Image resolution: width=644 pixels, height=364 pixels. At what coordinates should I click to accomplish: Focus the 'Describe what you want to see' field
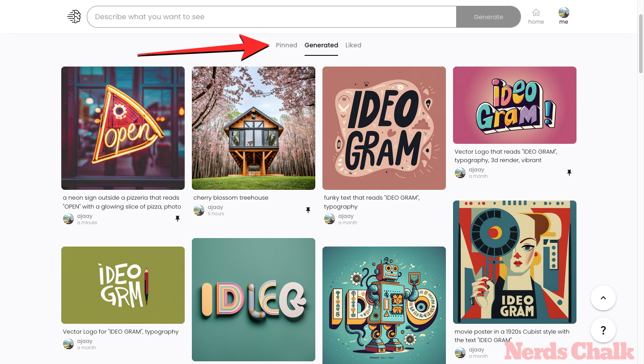point(271,17)
